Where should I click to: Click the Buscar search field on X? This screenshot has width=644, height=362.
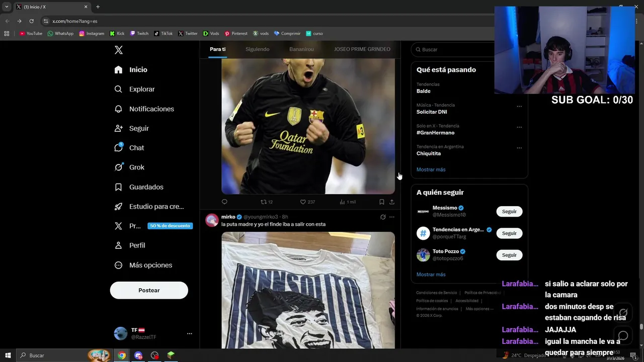[x=453, y=49]
